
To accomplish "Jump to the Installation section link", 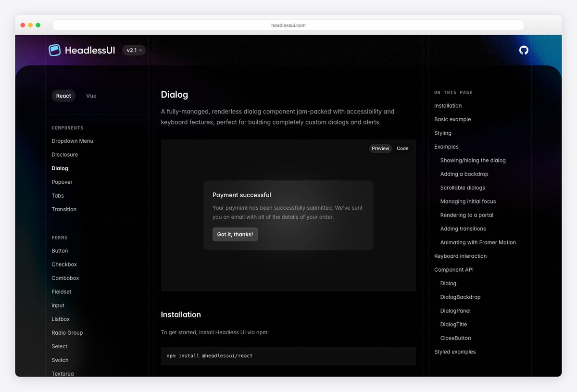I will [x=448, y=106].
